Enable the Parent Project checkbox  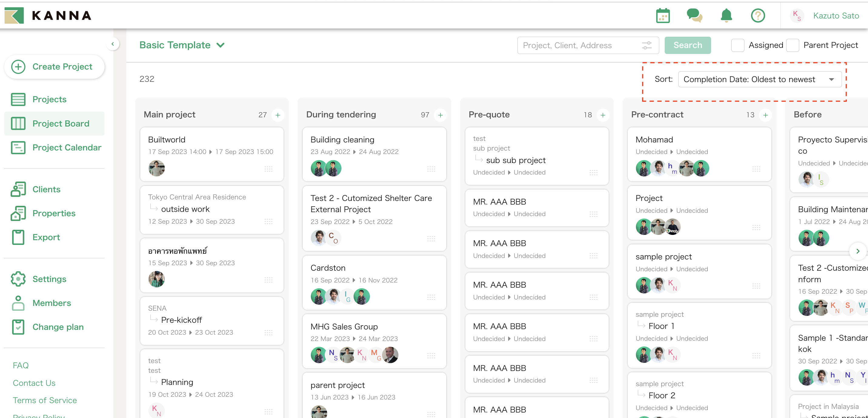[793, 45]
